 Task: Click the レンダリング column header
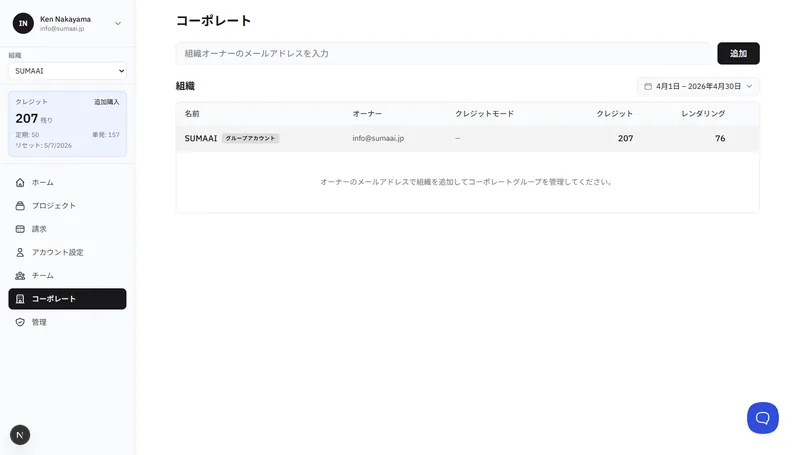click(x=703, y=114)
